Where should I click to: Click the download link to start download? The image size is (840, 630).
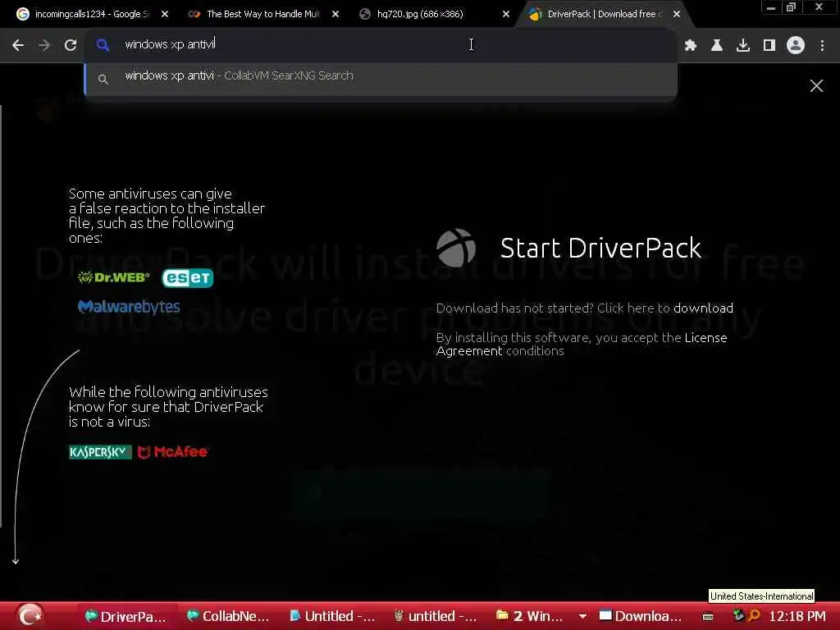(x=703, y=308)
